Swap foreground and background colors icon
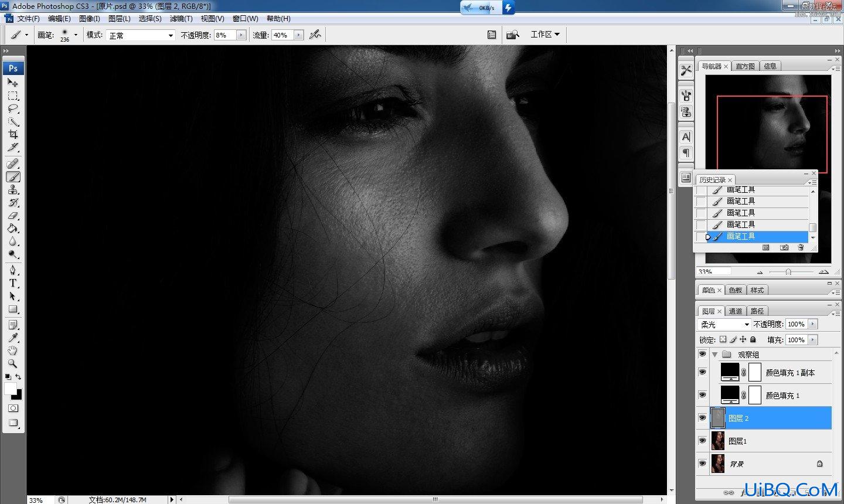The height and width of the screenshot is (504, 844). [x=19, y=377]
